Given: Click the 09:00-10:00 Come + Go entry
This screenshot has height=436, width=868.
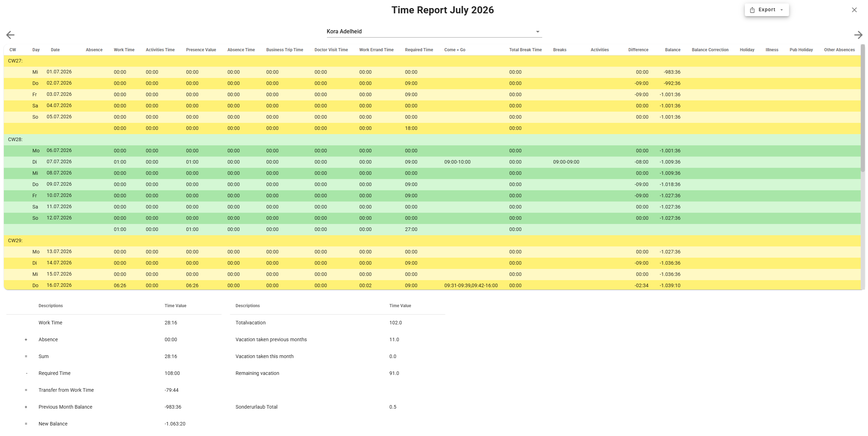Looking at the screenshot, I should coord(457,162).
